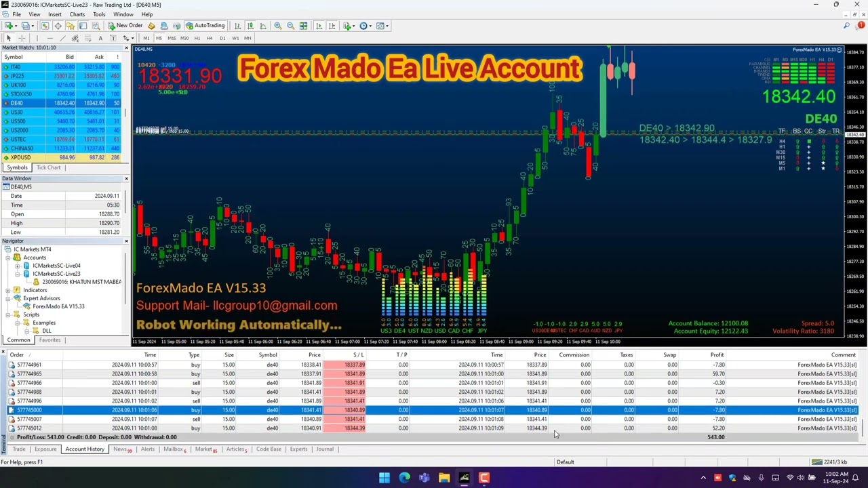Toggle Market Watch window from toolbar

(x=45, y=26)
